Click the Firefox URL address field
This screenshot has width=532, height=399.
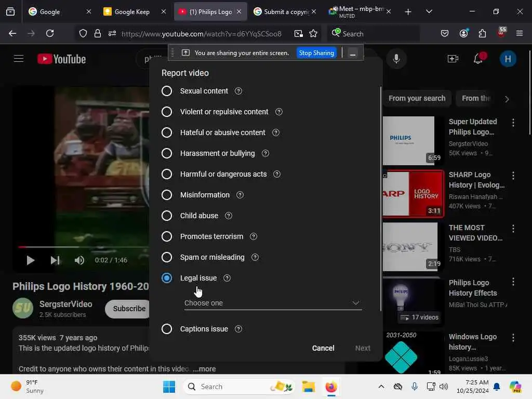[x=201, y=34]
